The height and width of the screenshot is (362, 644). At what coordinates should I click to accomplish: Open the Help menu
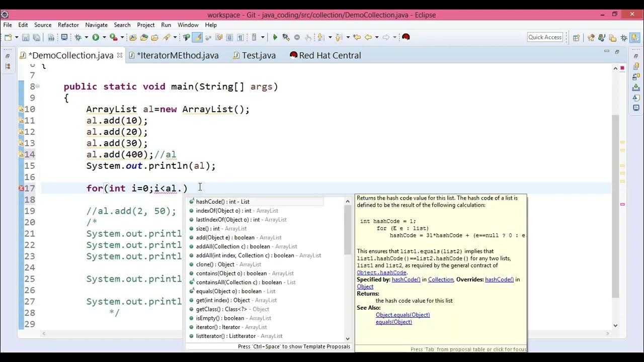[x=211, y=25]
